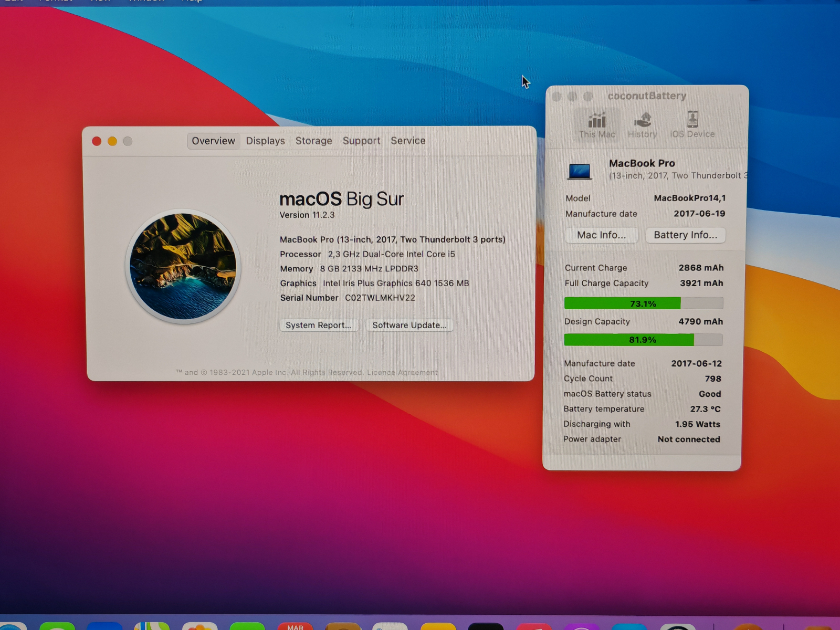Select the This Mac toolbar icon
The width and height of the screenshot is (840, 630).
[597, 125]
